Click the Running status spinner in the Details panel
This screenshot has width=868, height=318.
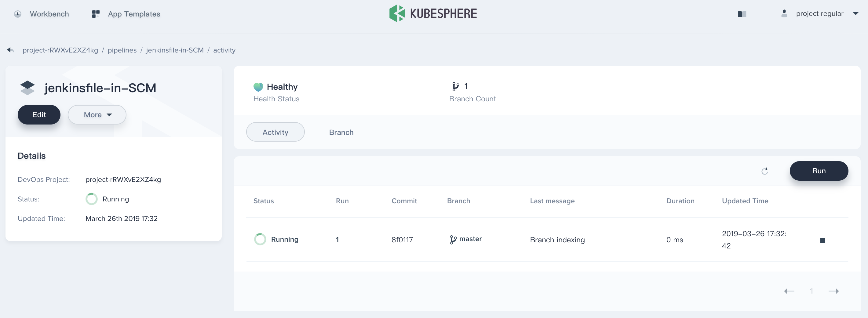pyautogui.click(x=91, y=199)
